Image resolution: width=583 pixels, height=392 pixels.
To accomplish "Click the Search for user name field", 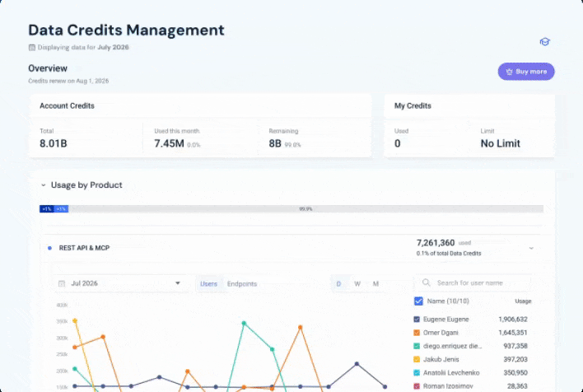I will coord(472,283).
